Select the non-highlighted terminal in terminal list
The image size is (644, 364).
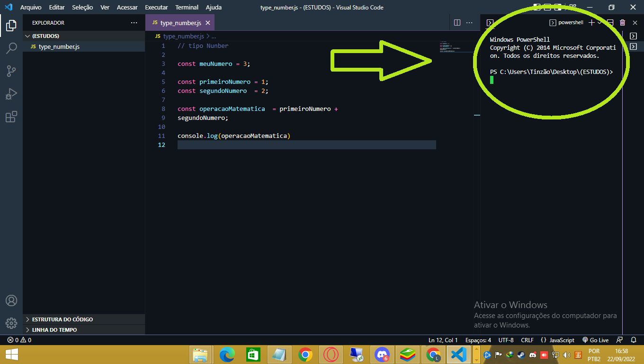(633, 36)
